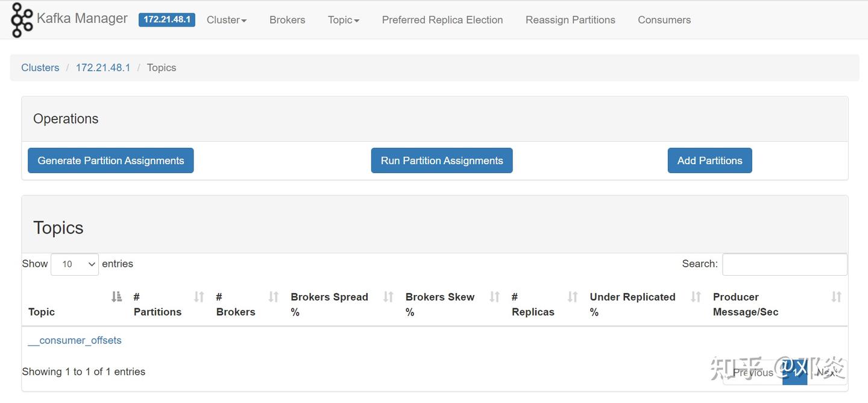Focus the topics Search input field

[x=785, y=264]
